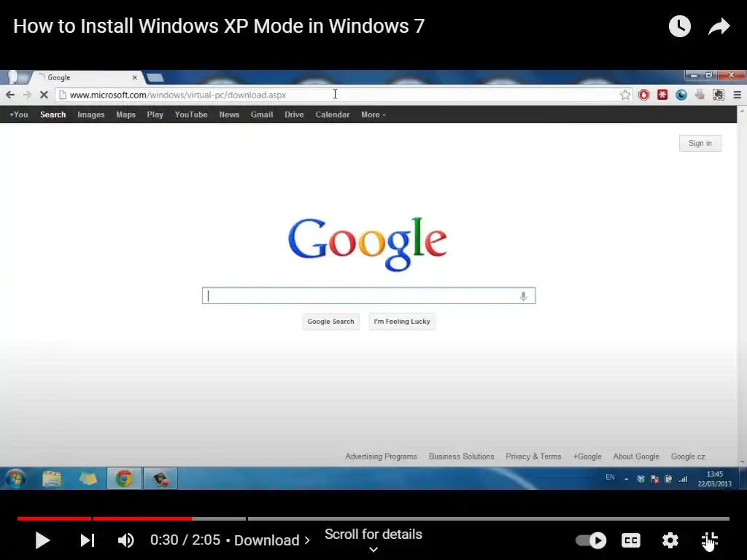Open News in Google bar
Image resolution: width=747 pixels, height=560 pixels.
(229, 114)
